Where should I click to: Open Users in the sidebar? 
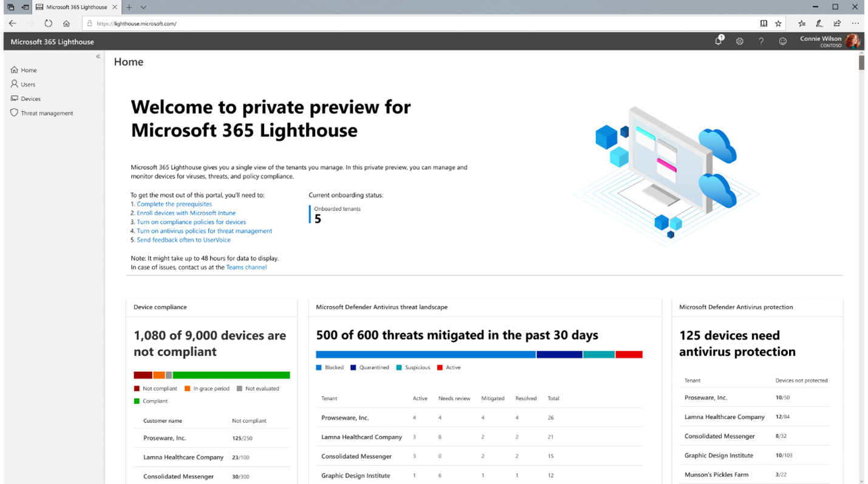tap(23, 84)
